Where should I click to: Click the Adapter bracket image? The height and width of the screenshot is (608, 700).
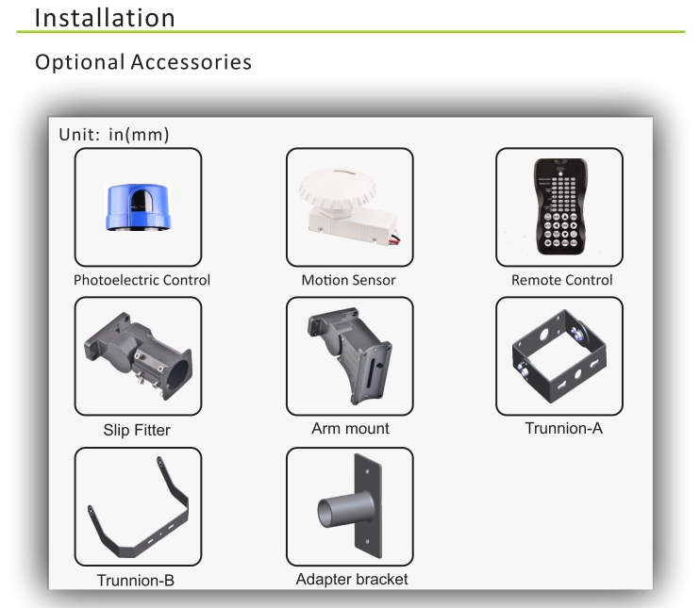(350, 506)
